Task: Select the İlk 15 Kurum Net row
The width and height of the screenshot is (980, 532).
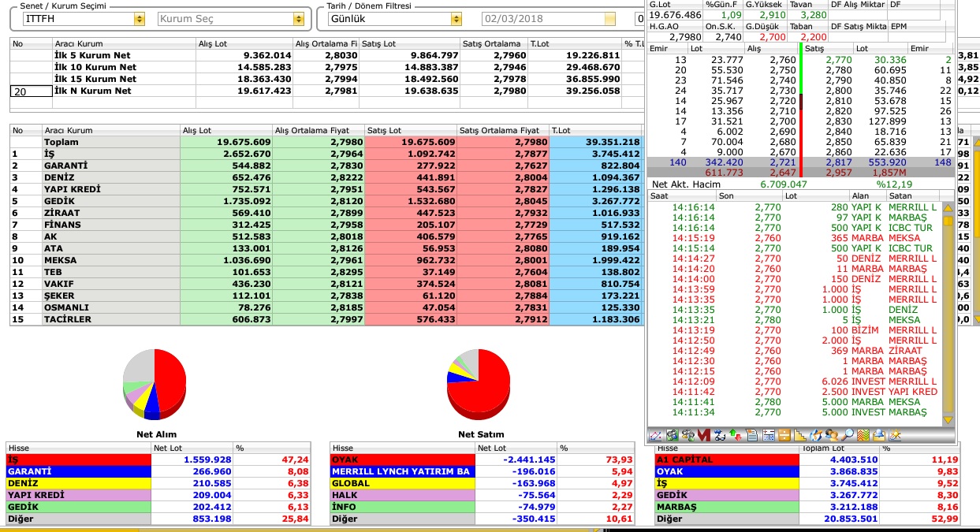Action: point(327,79)
